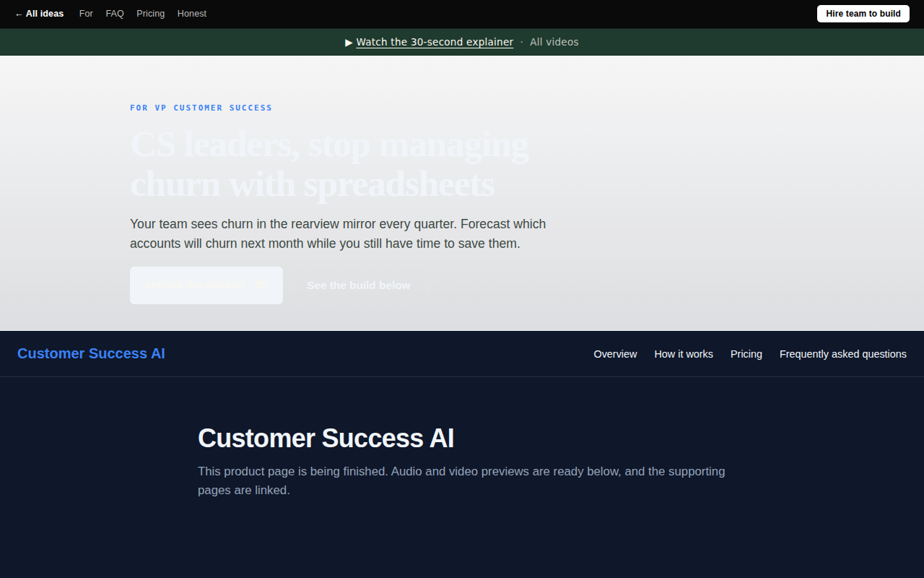
Task: Open All videos link
Action: [x=554, y=42]
